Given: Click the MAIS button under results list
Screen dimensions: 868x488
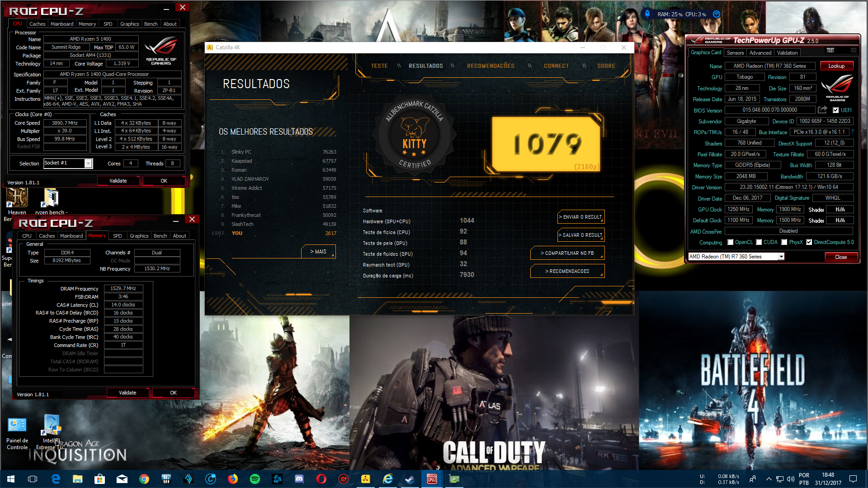Looking at the screenshot, I should 318,252.
